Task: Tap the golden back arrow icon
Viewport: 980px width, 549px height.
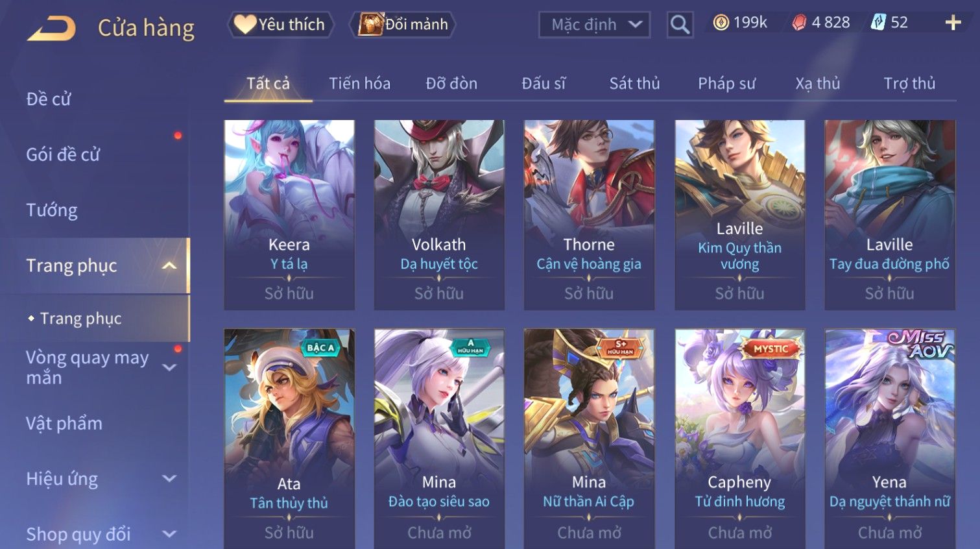Action: click(51, 29)
